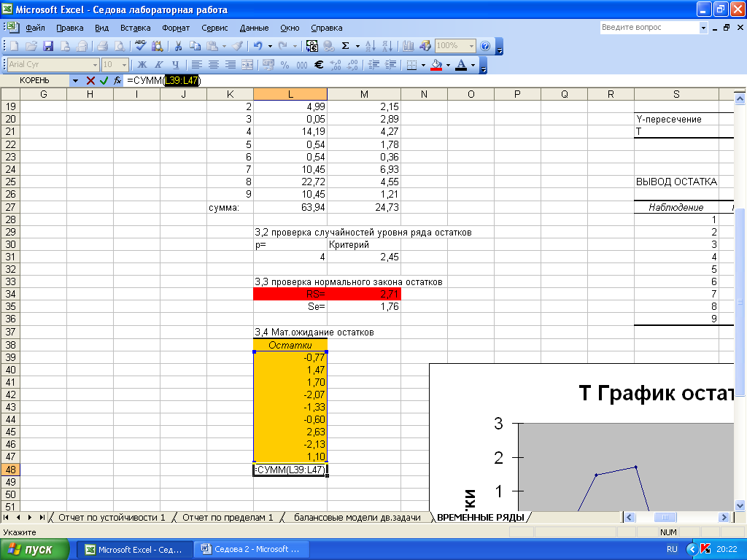Open the Borders dropdown arrow
The height and width of the screenshot is (560, 747).
[423, 65]
